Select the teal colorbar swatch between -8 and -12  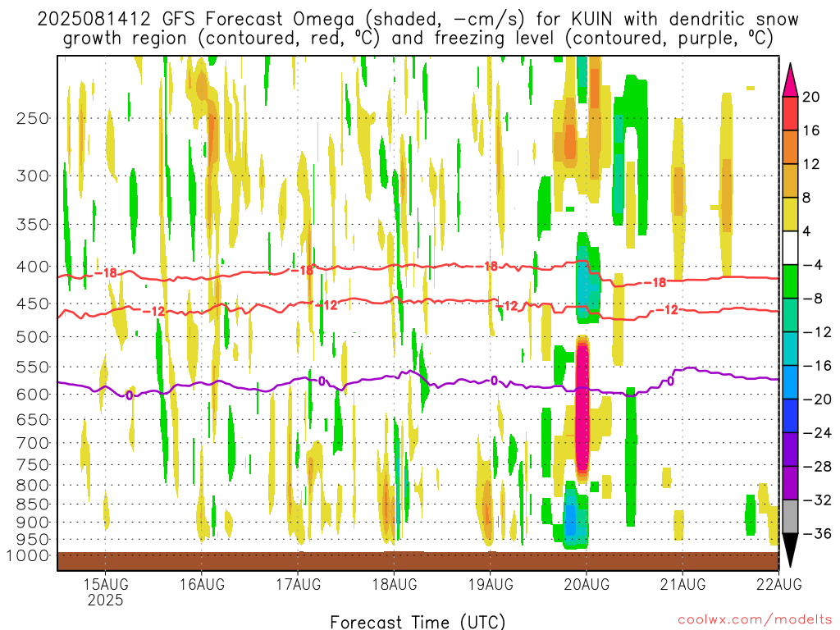pos(790,315)
